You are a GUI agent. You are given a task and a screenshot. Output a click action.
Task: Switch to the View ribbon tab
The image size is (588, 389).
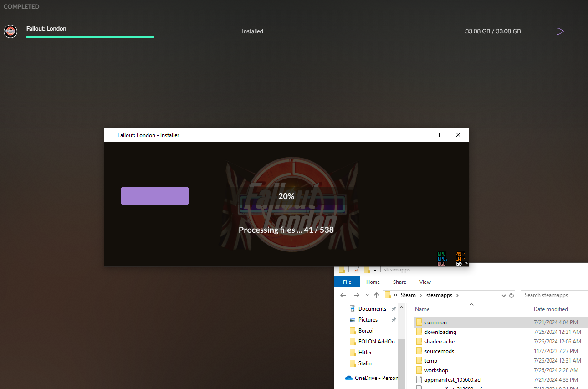pyautogui.click(x=425, y=282)
